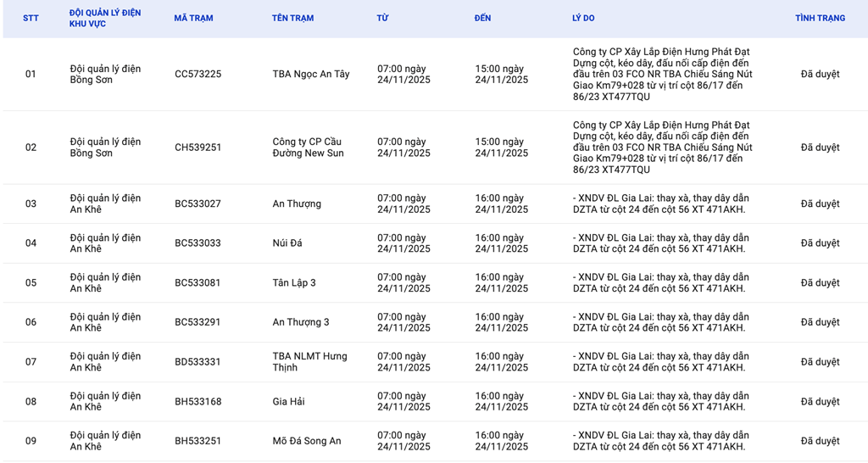Click the Núi Đá station name
This screenshot has height=463, width=868.
(x=287, y=243)
